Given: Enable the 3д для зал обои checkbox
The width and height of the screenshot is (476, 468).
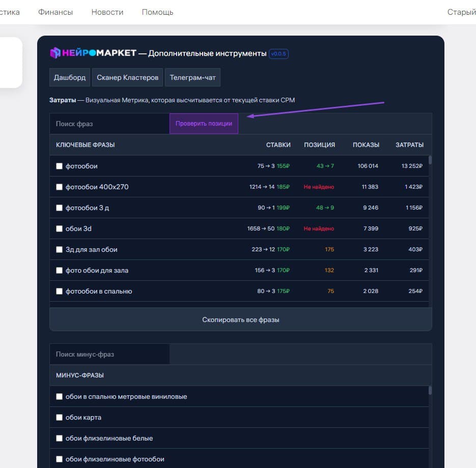Looking at the screenshot, I should [x=59, y=249].
